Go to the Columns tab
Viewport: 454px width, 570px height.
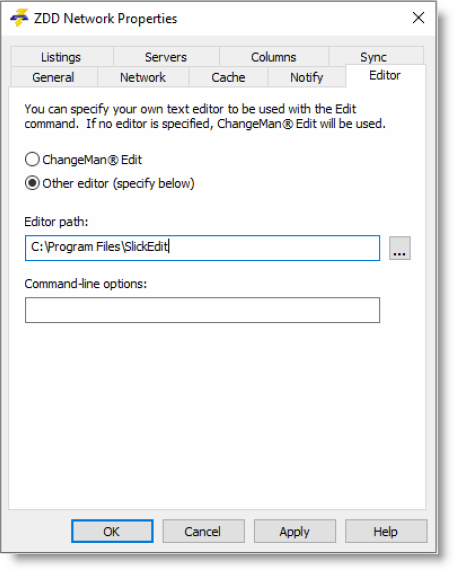pos(274,57)
